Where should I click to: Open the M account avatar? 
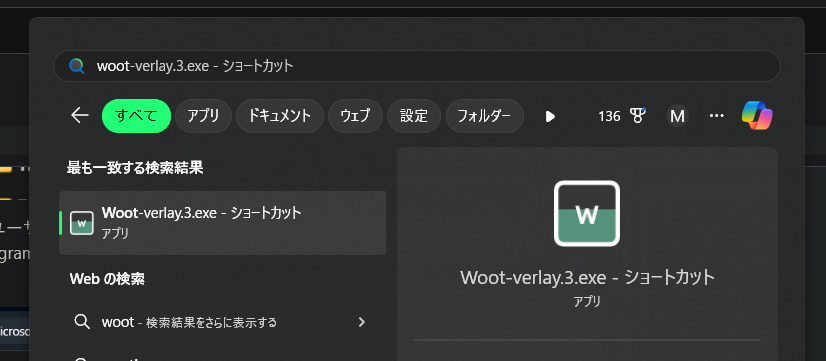click(677, 116)
